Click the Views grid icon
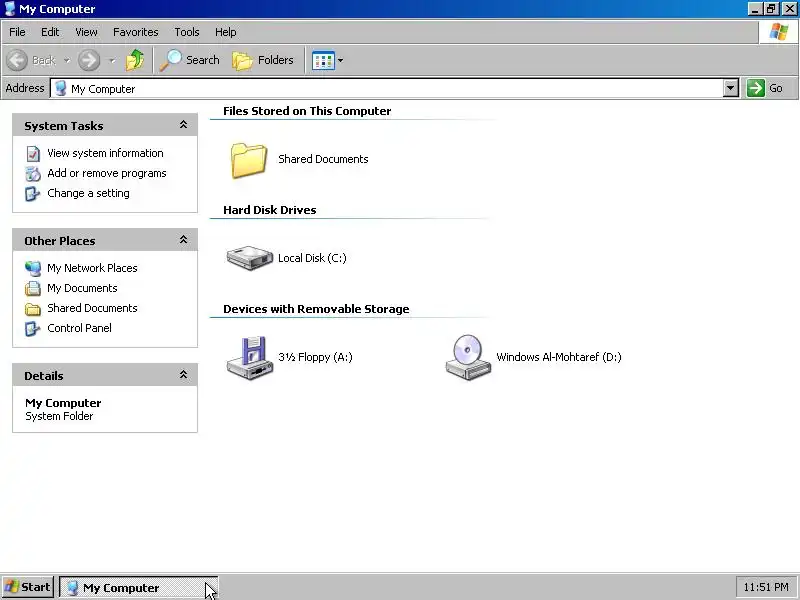 point(323,60)
